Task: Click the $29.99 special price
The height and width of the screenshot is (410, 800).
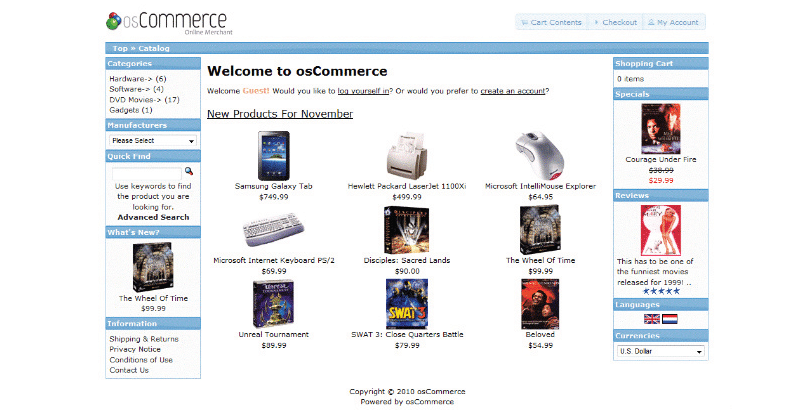Action: 661,181
